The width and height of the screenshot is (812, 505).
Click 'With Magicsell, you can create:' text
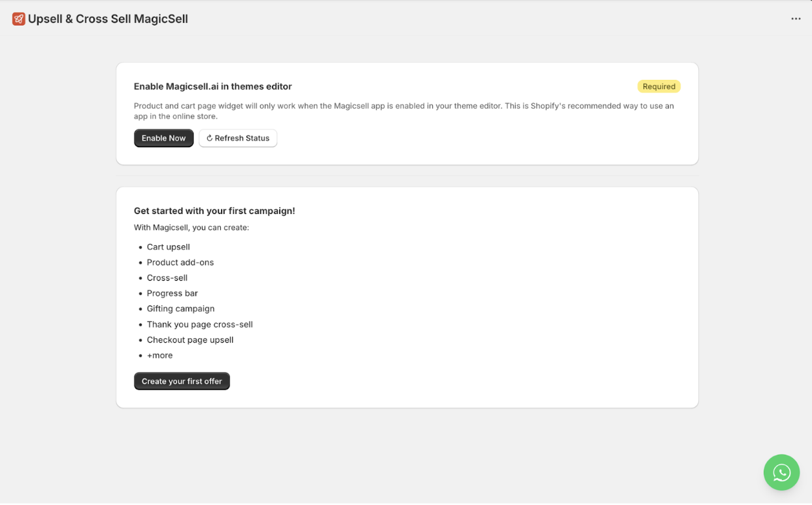pyautogui.click(x=192, y=228)
